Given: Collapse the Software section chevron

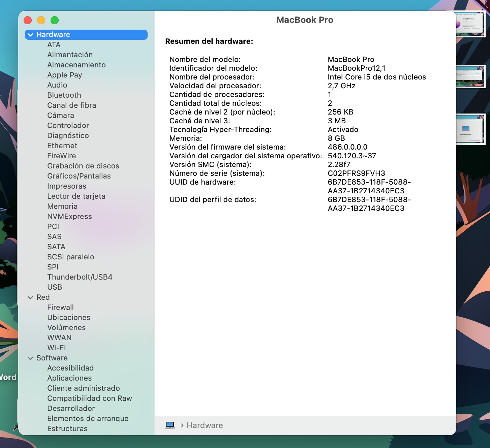Looking at the screenshot, I should (30, 358).
